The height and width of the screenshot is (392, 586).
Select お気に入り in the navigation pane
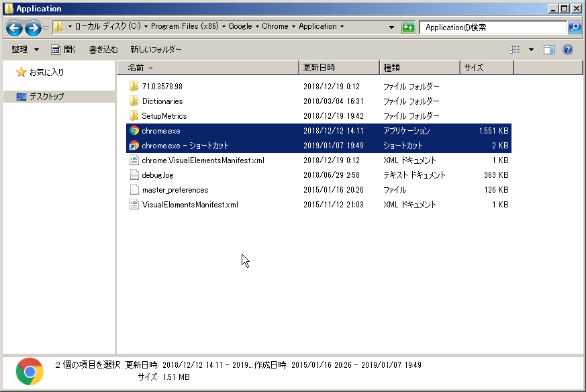click(x=47, y=72)
